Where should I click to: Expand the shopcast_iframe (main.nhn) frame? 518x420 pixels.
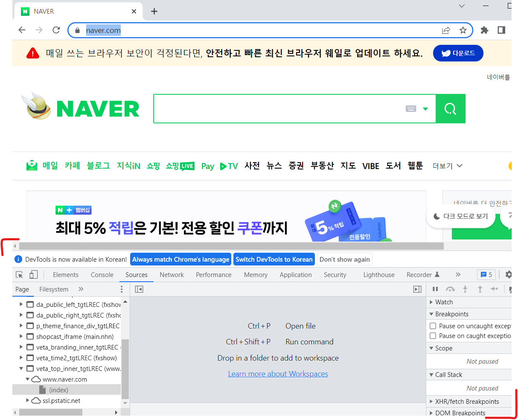click(x=21, y=336)
